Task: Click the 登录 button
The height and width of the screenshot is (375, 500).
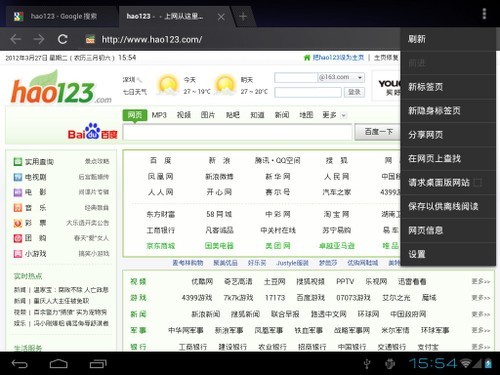Action: [x=354, y=92]
